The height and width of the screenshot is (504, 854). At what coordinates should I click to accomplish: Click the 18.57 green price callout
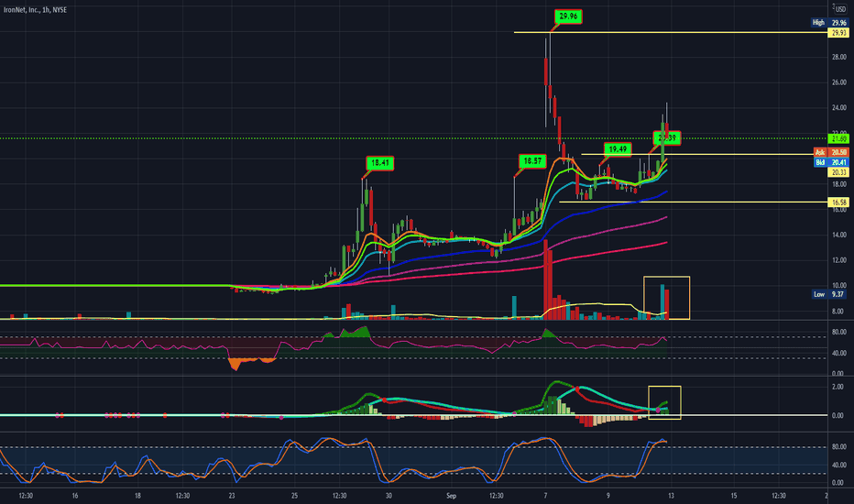click(x=532, y=160)
